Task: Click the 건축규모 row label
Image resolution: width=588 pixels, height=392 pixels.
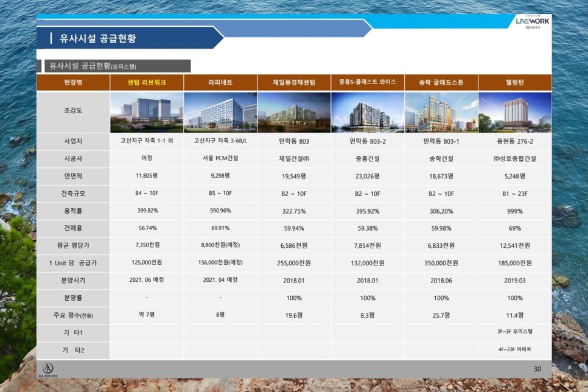Action: [73, 194]
